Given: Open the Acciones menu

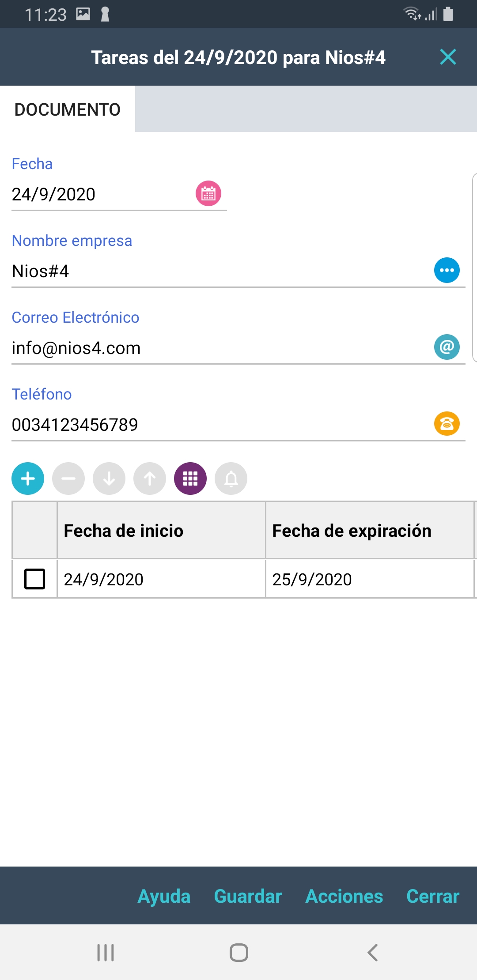Looking at the screenshot, I should 344,896.
